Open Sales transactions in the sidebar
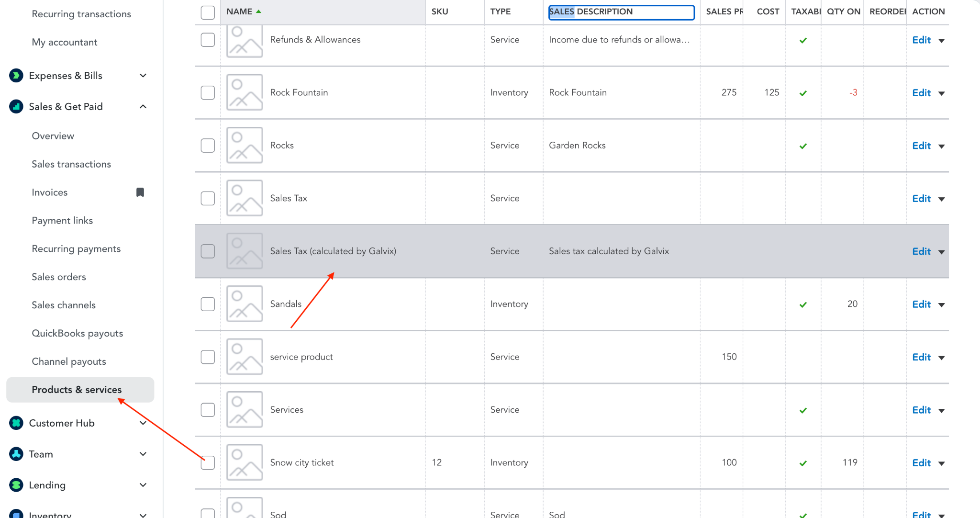The height and width of the screenshot is (518, 980). tap(71, 164)
